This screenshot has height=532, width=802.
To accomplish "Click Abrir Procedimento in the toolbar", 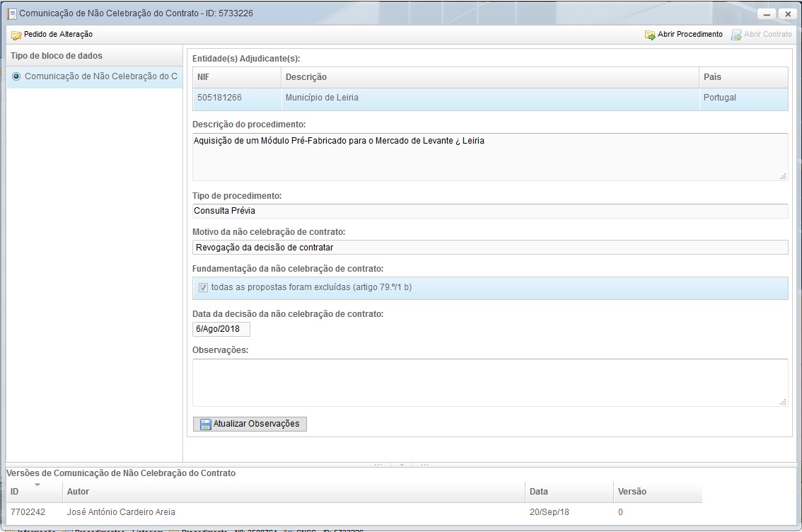I will pyautogui.click(x=690, y=35).
